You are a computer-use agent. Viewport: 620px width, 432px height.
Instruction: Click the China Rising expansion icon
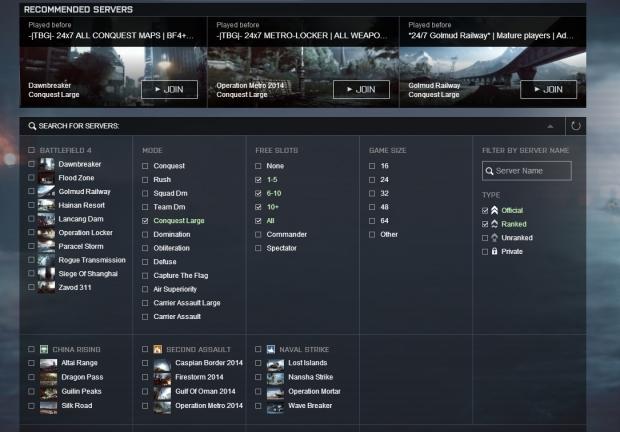point(44,349)
